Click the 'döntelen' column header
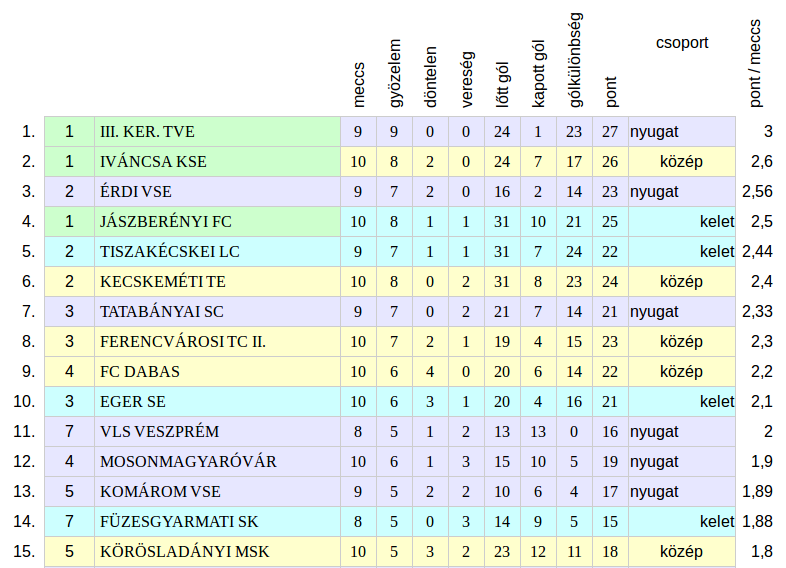786x568 pixels. pyautogui.click(x=431, y=77)
